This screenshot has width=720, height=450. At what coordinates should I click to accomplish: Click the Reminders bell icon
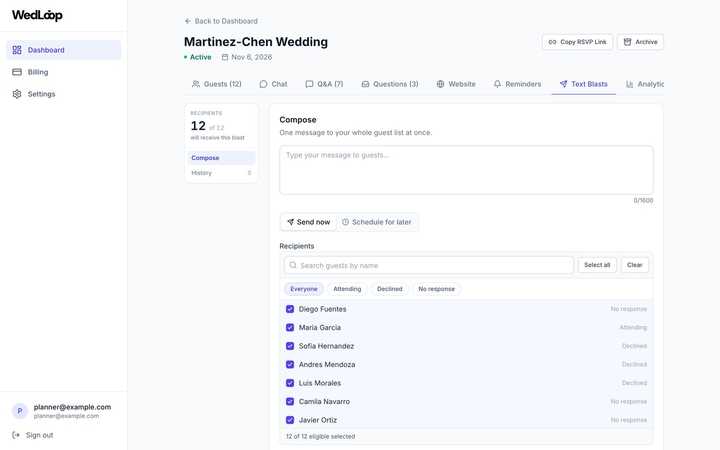point(497,84)
